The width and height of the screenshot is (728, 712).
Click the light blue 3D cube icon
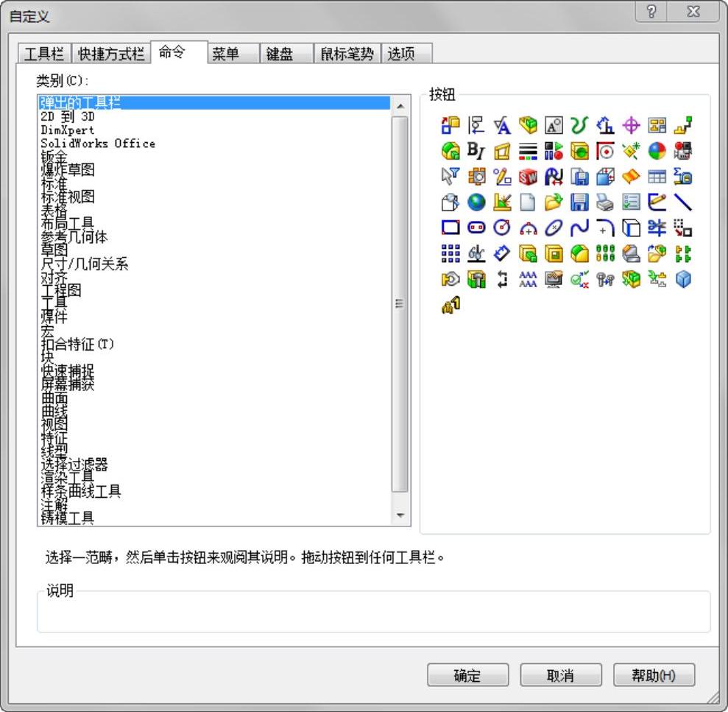pos(683,280)
